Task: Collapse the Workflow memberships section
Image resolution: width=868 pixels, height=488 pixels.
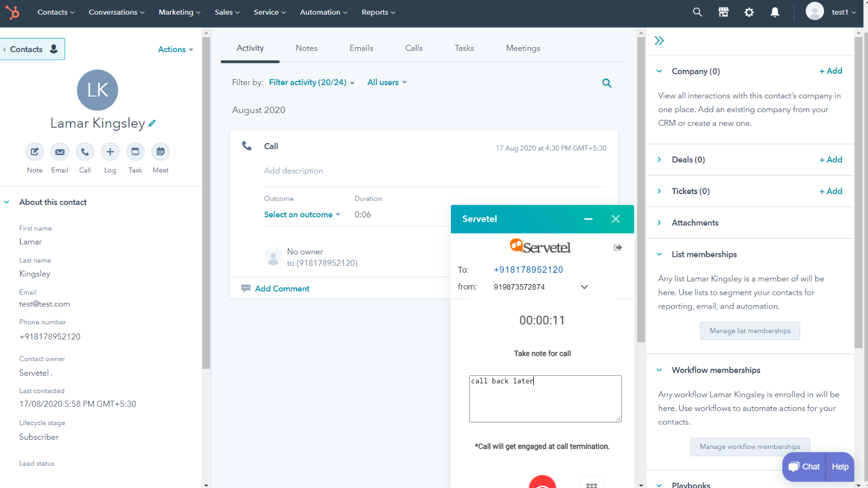Action: 659,370
